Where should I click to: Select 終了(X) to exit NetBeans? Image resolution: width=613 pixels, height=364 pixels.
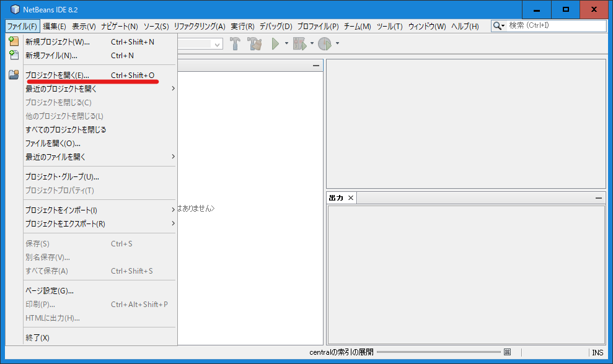[37, 337]
